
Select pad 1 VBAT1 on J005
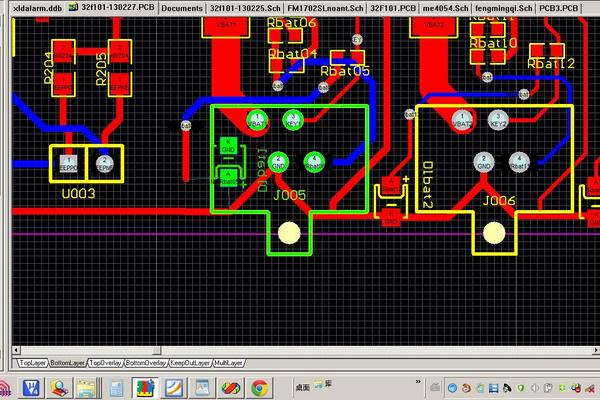pyautogui.click(x=257, y=120)
